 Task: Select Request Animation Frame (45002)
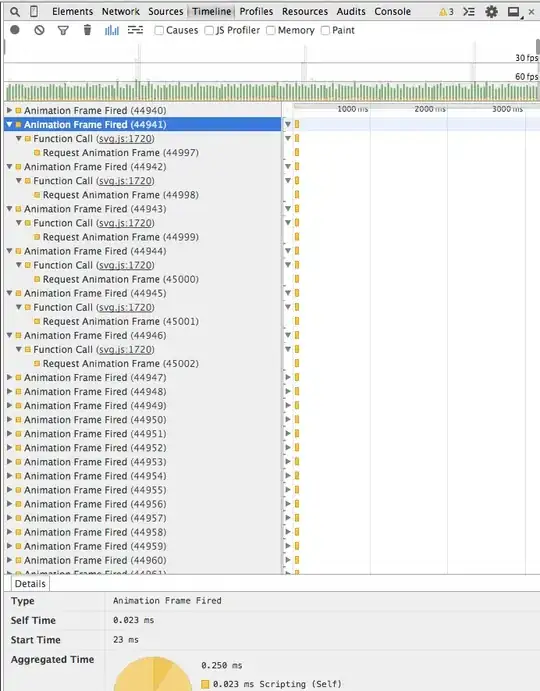coord(121,364)
